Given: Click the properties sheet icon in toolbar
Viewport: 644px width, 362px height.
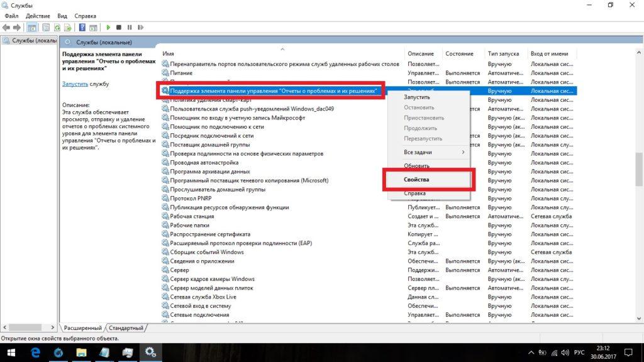Looking at the screenshot, I should [x=46, y=28].
